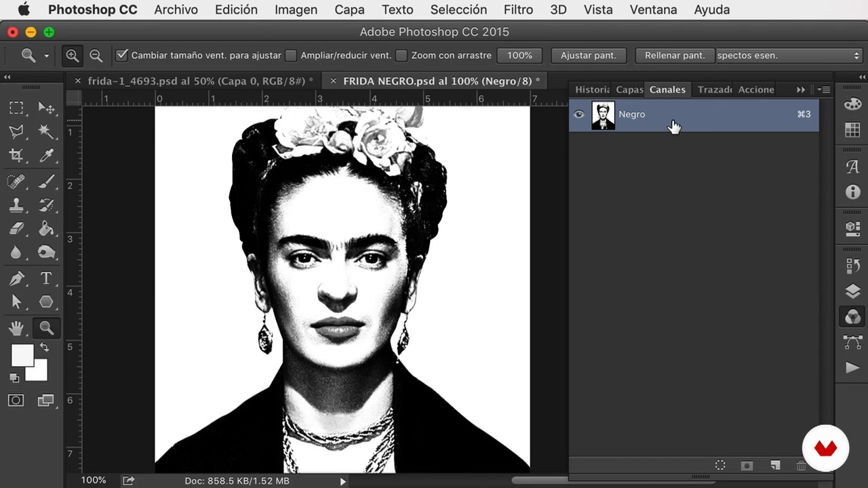Load channel as selection
Image resolution: width=868 pixels, height=488 pixels.
(x=720, y=465)
